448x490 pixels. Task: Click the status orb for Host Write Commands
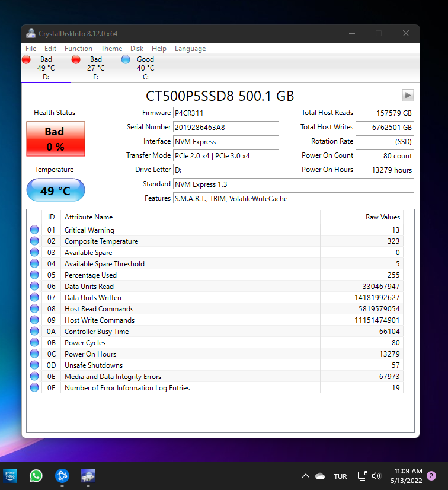34,320
